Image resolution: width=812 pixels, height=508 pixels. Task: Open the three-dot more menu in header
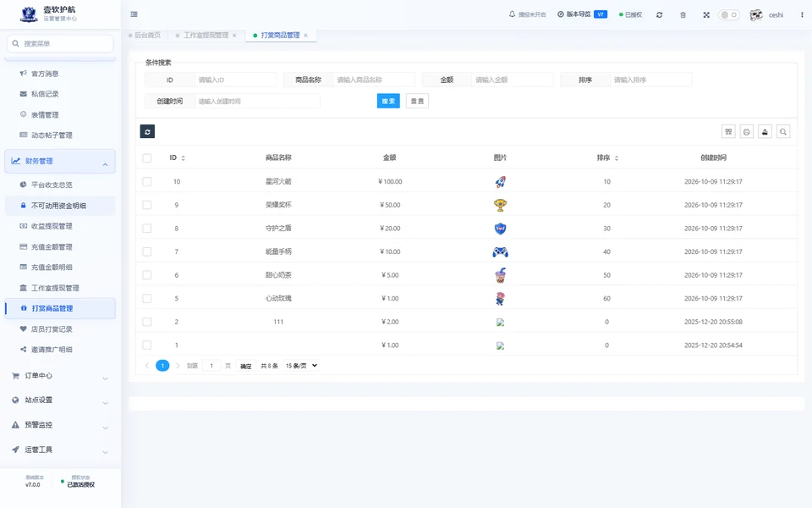tap(802, 15)
